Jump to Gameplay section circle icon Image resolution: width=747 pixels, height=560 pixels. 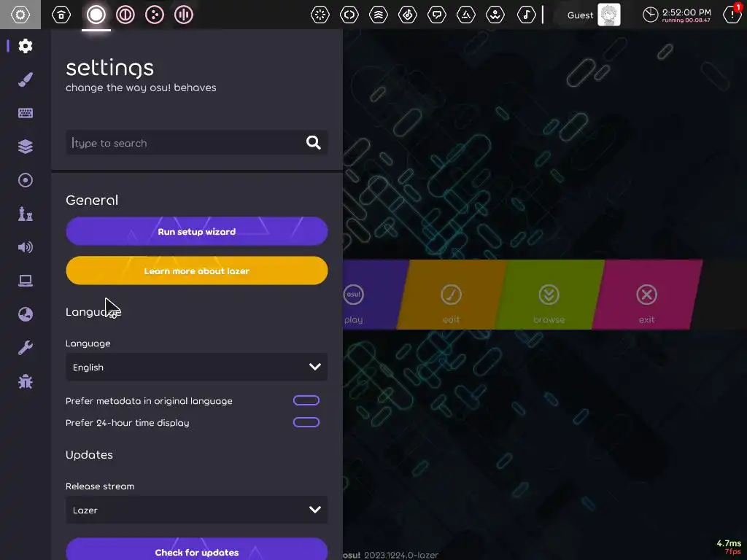click(26, 180)
